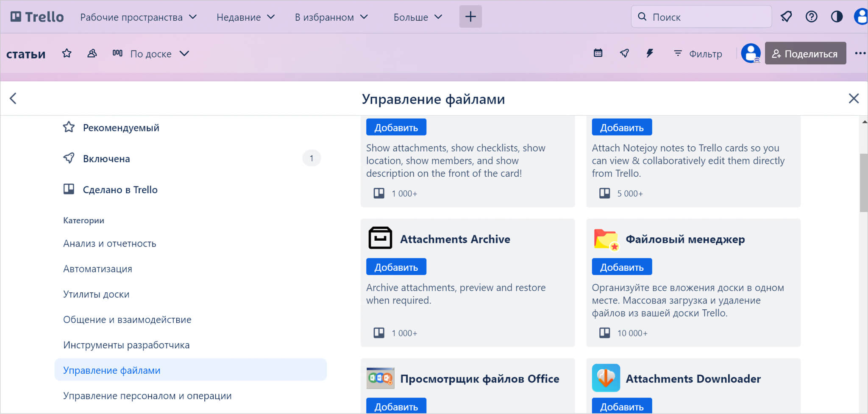868x414 pixels.
Task: Click the plus create button
Action: click(x=470, y=17)
